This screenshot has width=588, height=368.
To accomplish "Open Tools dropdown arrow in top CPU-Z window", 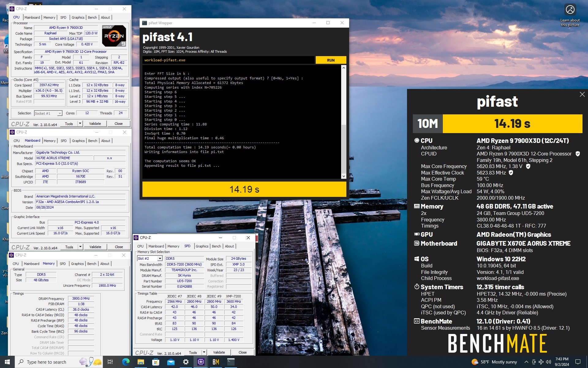I will (80, 124).
